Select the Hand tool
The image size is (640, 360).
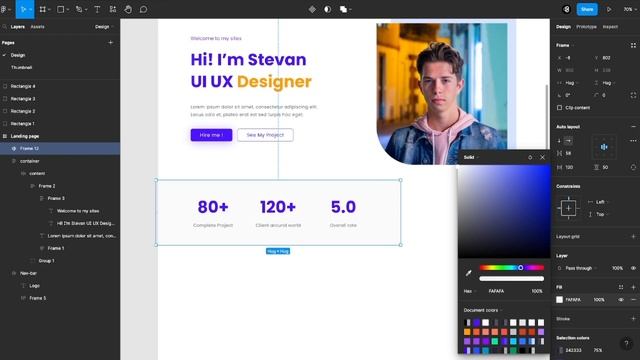click(128, 9)
